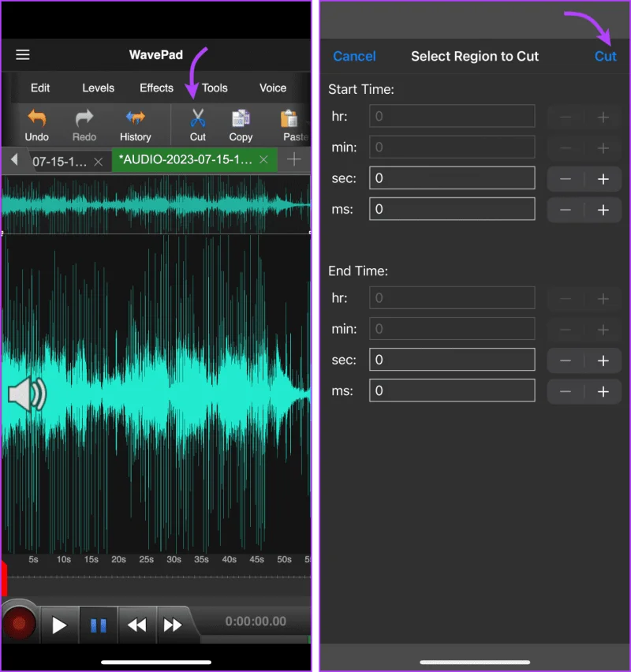Fast forward the audio
Image resolution: width=631 pixels, height=672 pixels.
click(173, 625)
